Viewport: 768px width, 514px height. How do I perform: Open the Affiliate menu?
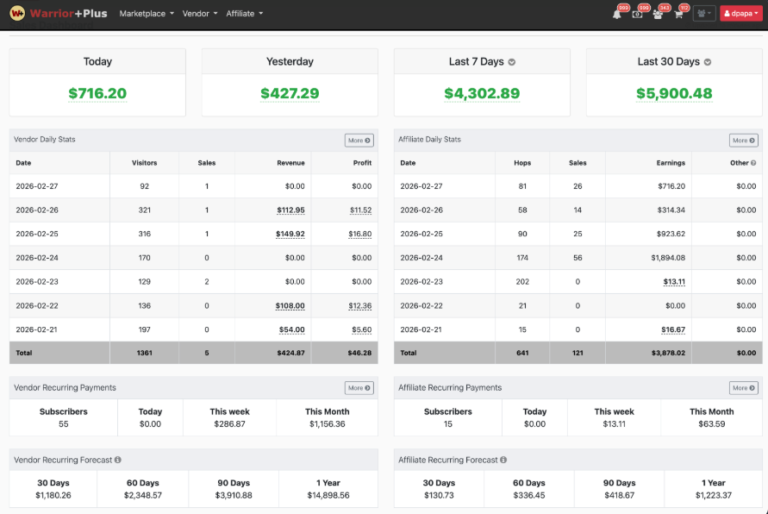click(244, 14)
